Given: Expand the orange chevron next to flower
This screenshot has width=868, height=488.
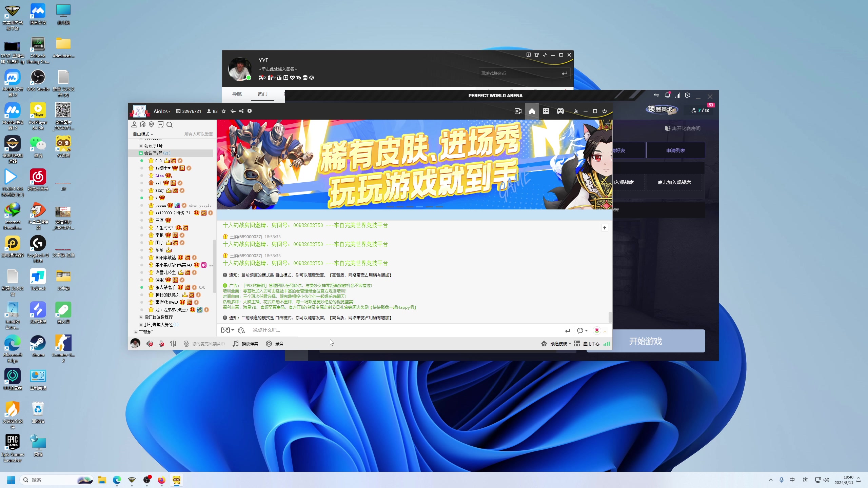Looking at the screenshot, I should pyautogui.click(x=605, y=331).
